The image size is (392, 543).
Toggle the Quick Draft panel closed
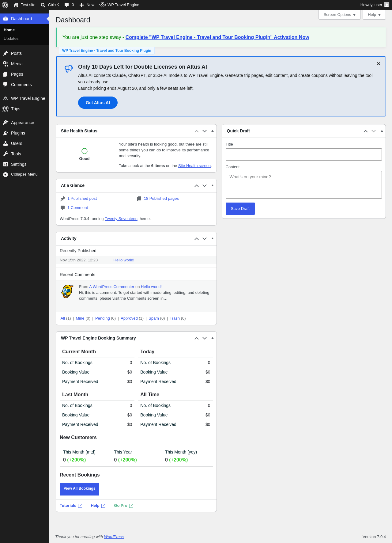tap(382, 131)
